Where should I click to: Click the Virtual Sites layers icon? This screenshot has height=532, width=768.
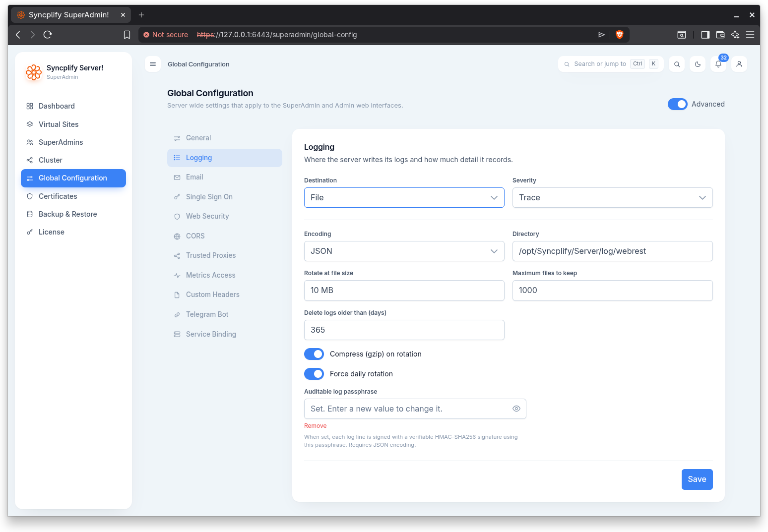coord(30,124)
